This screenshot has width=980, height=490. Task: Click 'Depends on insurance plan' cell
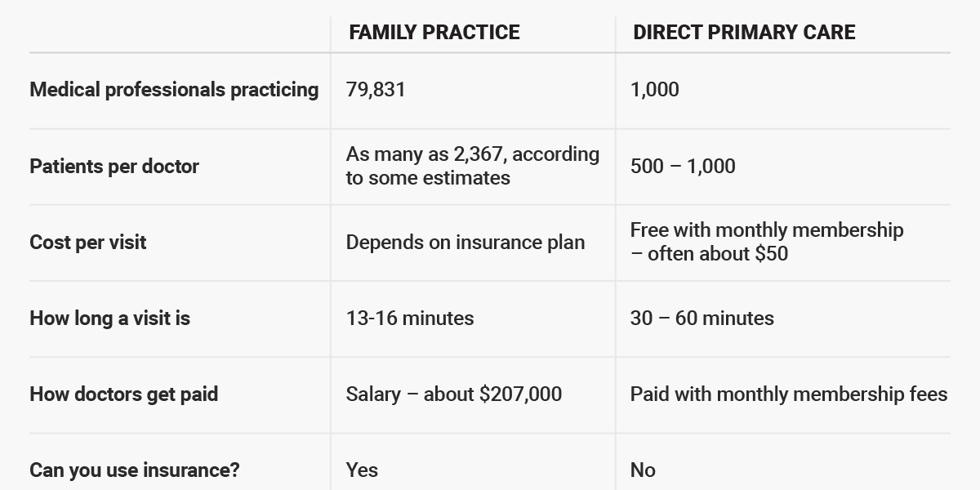tap(465, 243)
